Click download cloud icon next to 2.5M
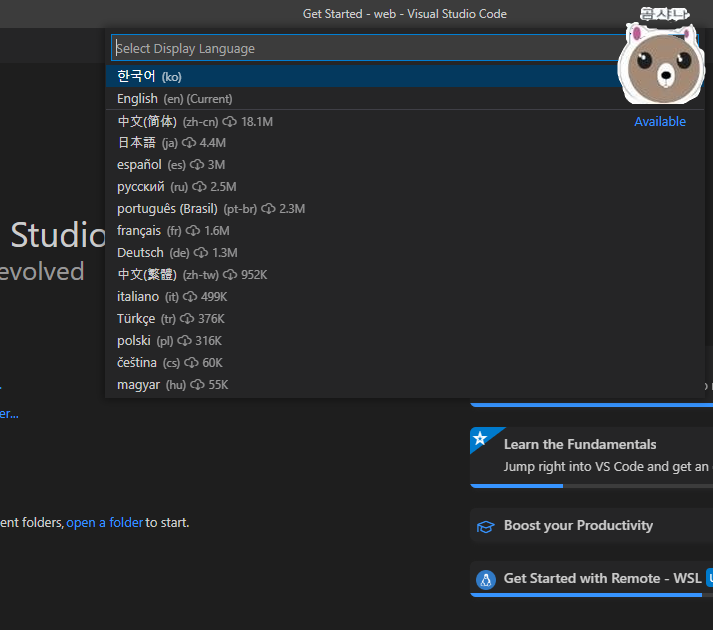This screenshot has width=713, height=630. tap(199, 186)
